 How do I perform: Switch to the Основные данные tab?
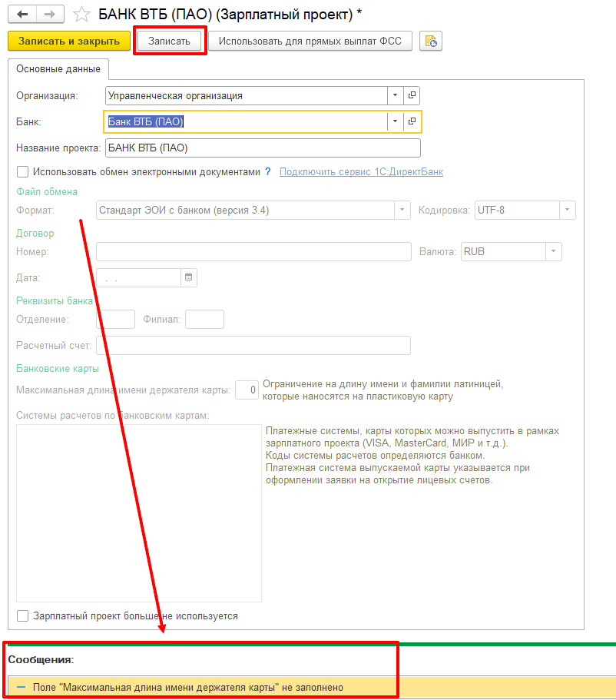pos(58,69)
